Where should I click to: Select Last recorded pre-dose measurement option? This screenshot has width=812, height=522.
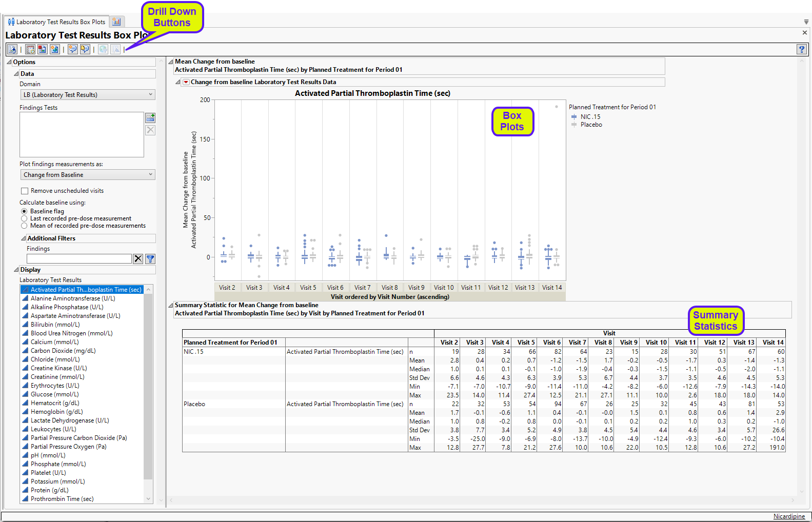(x=24, y=218)
